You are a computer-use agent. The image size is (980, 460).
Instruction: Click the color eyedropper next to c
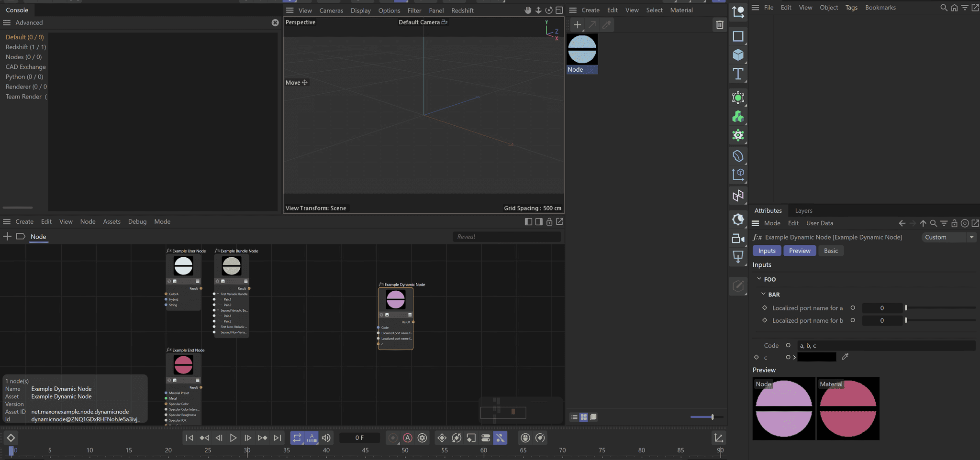tap(845, 357)
